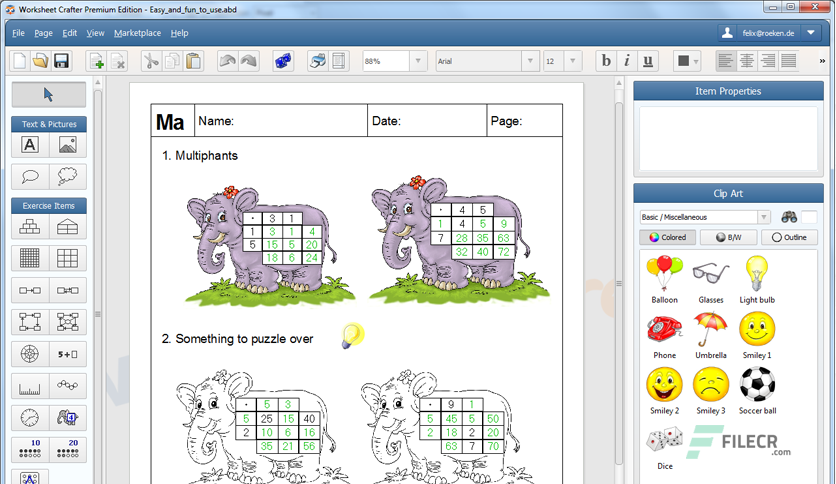Delete the current page icon
This screenshot has height=484, width=836.
coord(118,61)
